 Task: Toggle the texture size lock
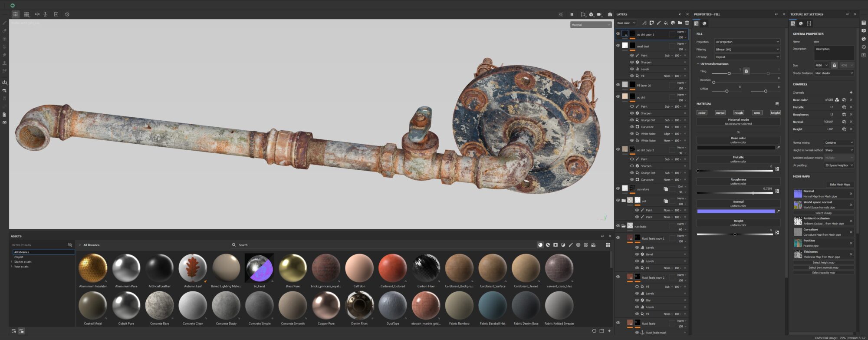tap(834, 65)
